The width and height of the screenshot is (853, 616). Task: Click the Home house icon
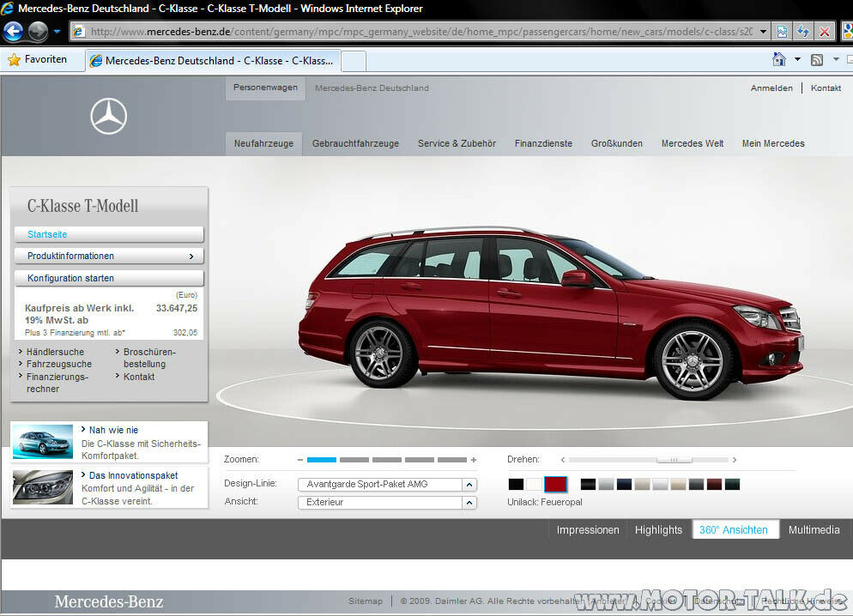779,59
